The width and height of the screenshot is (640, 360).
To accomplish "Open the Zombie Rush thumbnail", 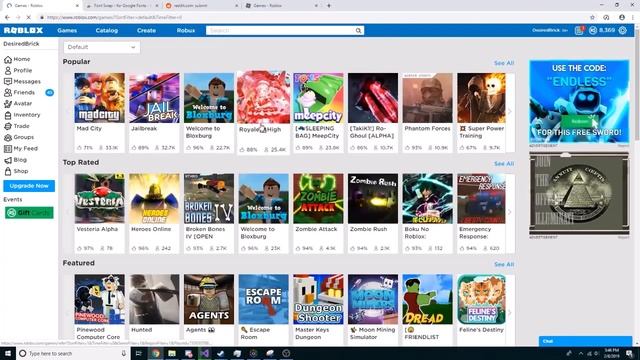I will 373,198.
